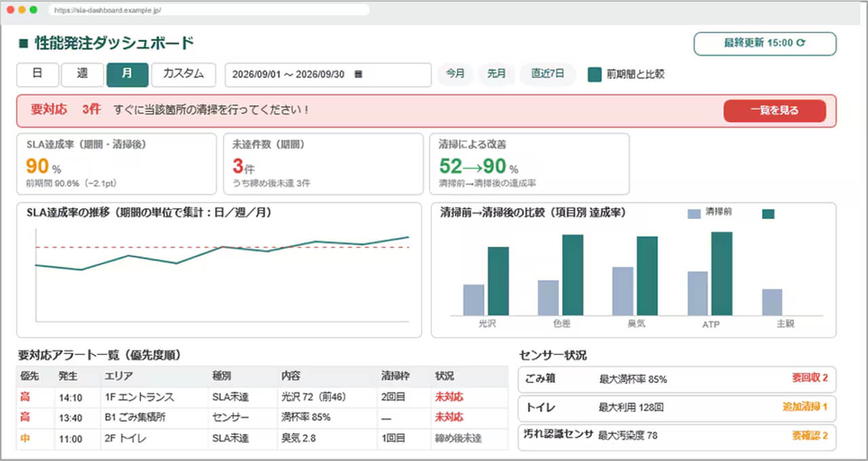Click the refresh icon beside 最終更新 15:00
The image size is (868, 461).
(801, 43)
